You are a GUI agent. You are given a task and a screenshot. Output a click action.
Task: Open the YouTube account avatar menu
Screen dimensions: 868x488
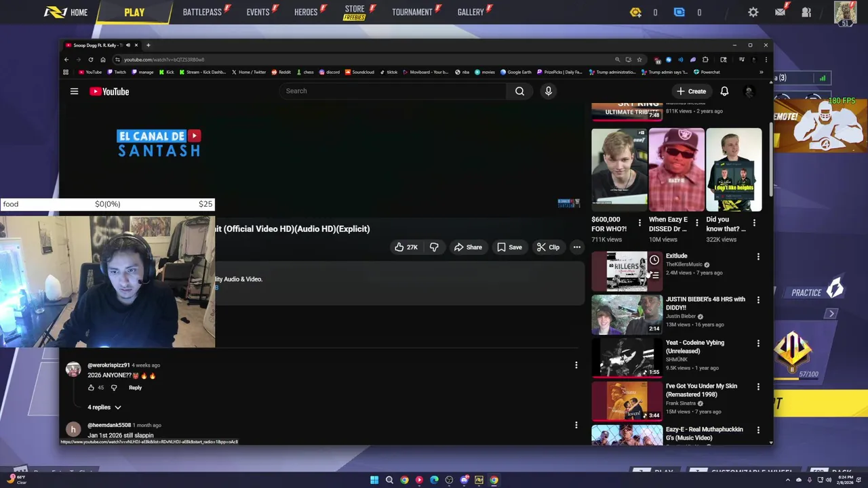pos(749,91)
